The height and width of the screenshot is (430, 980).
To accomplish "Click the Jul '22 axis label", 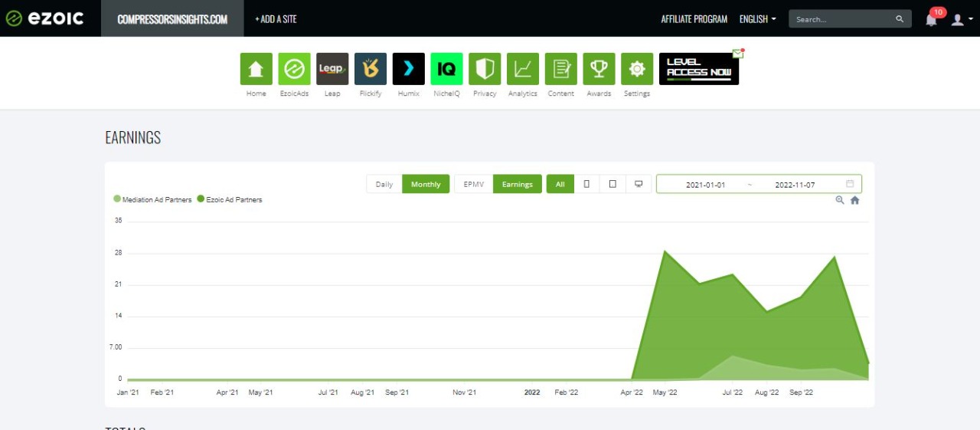I will pos(733,392).
